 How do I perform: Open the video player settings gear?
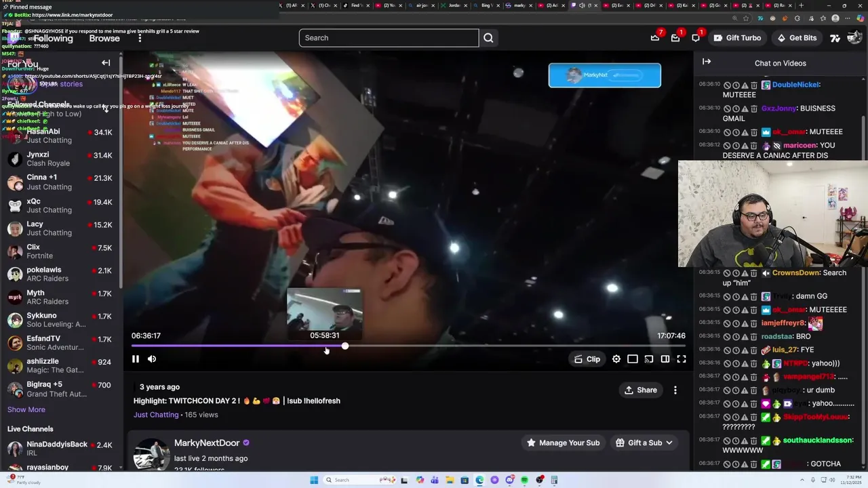click(x=616, y=359)
